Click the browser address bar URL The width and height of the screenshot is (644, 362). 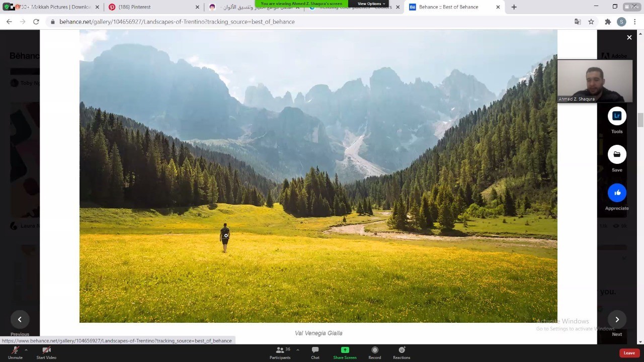click(177, 22)
